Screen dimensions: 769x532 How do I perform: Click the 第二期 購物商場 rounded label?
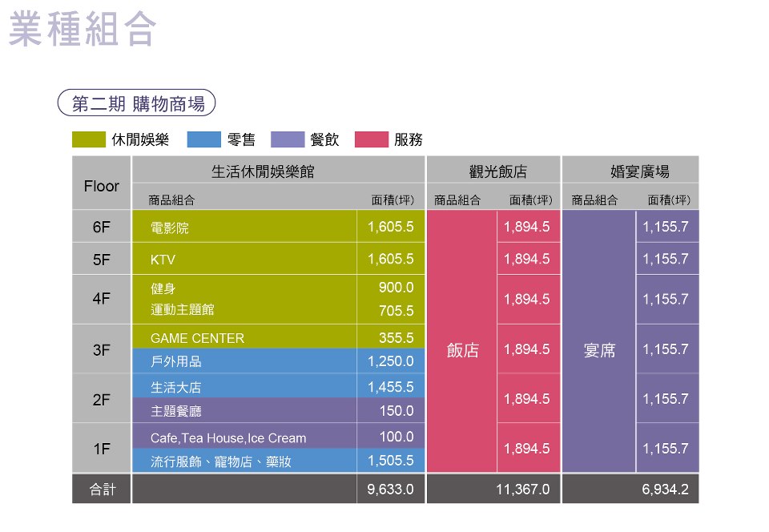point(136,103)
